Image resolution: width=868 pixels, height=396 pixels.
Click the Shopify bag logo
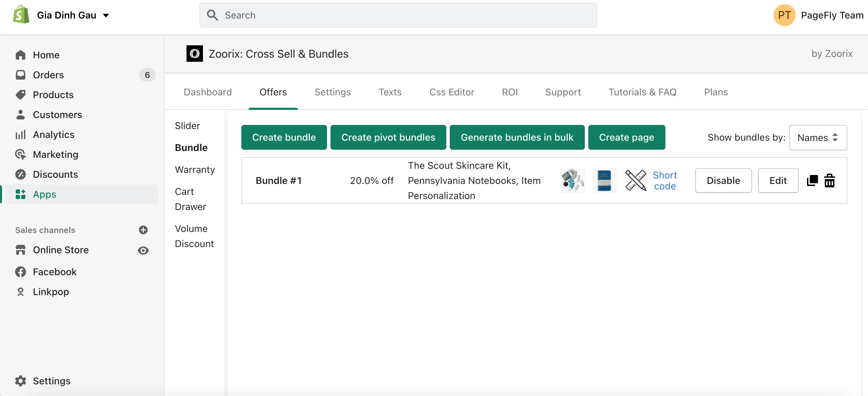(x=21, y=15)
